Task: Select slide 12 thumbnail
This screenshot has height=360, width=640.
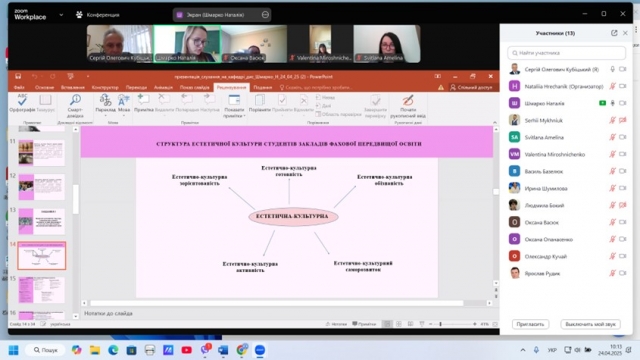Action: pos(41,187)
